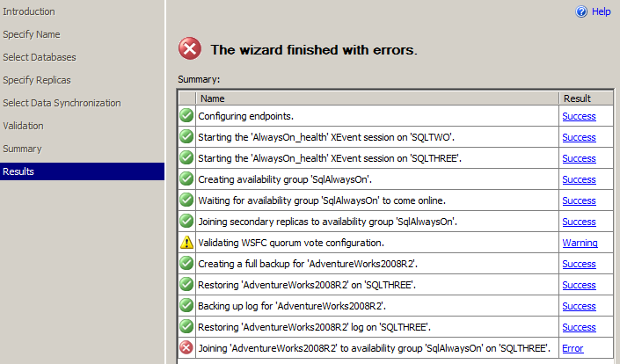Viewport: 620px width, 364px height.
Task: Click the Help link text
Action: (x=601, y=11)
